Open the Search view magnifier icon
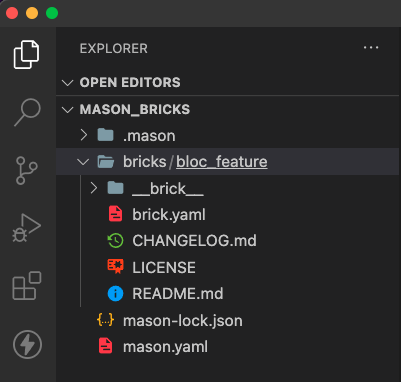 [27, 112]
